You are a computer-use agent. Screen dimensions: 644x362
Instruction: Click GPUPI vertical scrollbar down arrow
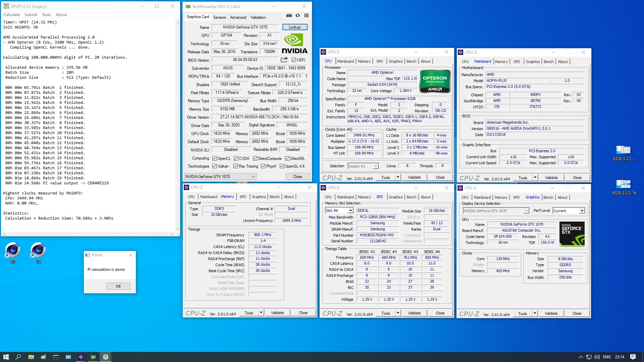(x=178, y=229)
